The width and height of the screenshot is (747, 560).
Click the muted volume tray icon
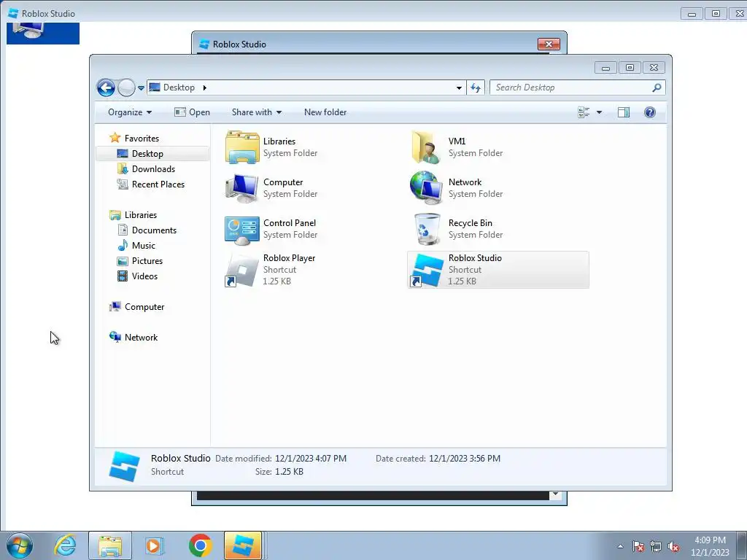(673, 546)
